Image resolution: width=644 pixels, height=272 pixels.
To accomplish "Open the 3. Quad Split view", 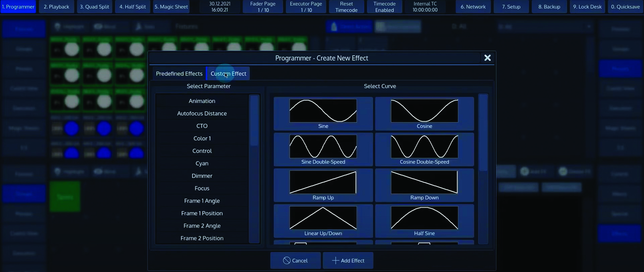I will (94, 7).
